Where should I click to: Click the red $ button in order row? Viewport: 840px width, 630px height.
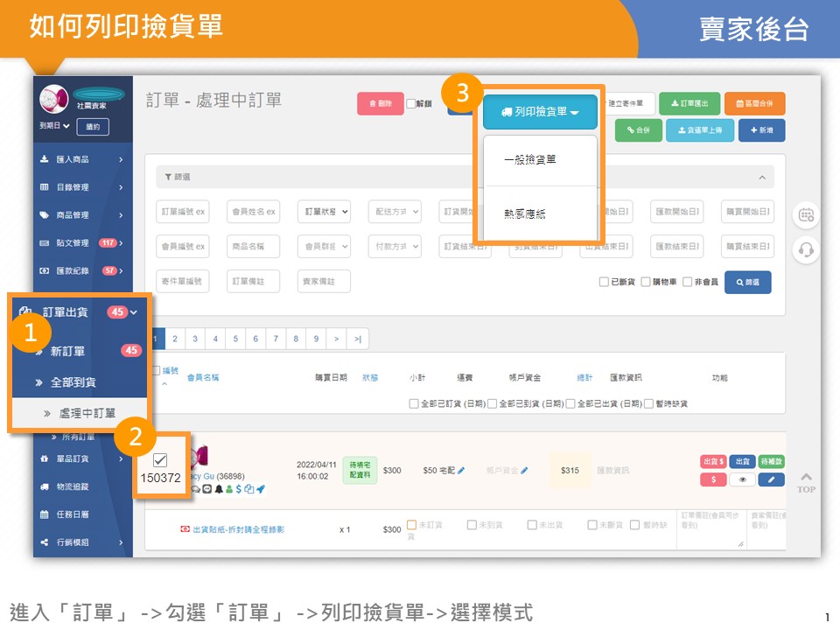pos(713,479)
